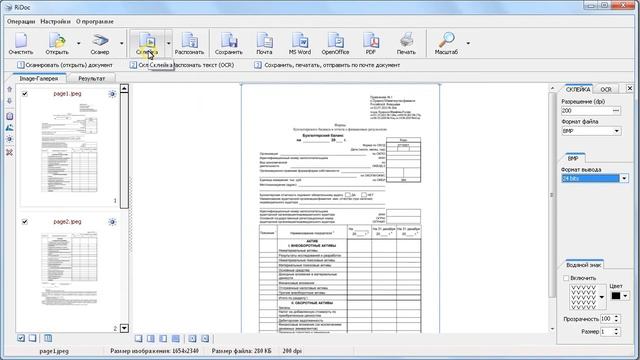The image size is (640, 360).
Task: Select the page2.jpeg thumbnail
Action: point(70,269)
